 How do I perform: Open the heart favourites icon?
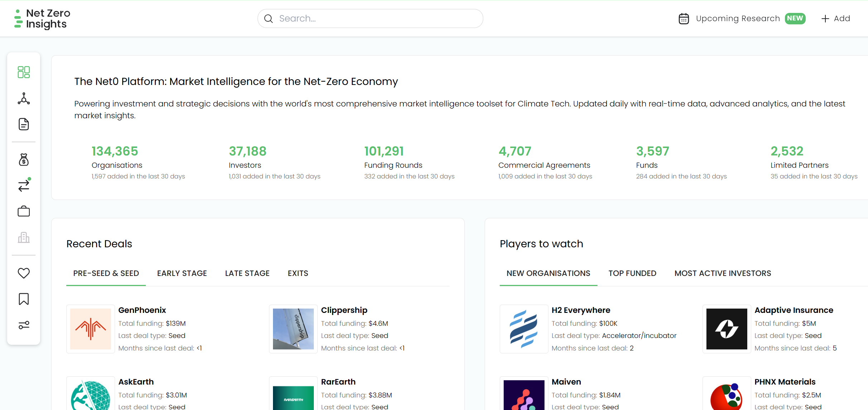24,273
